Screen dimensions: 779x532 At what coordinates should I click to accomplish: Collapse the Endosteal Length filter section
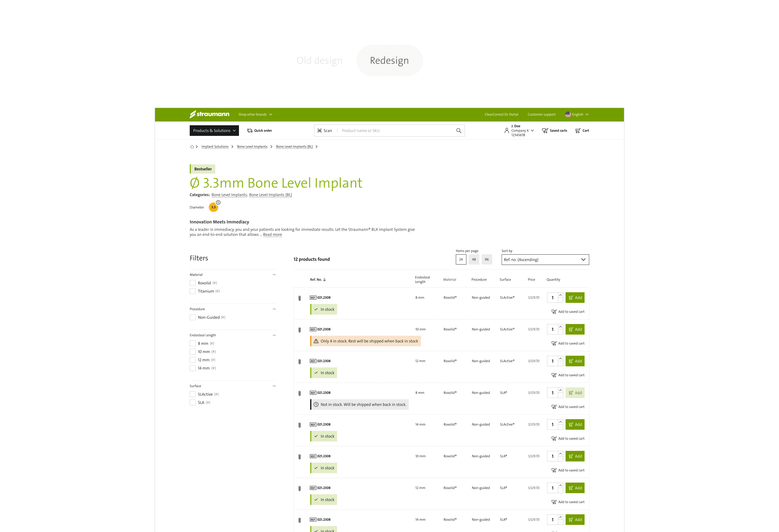274,335
